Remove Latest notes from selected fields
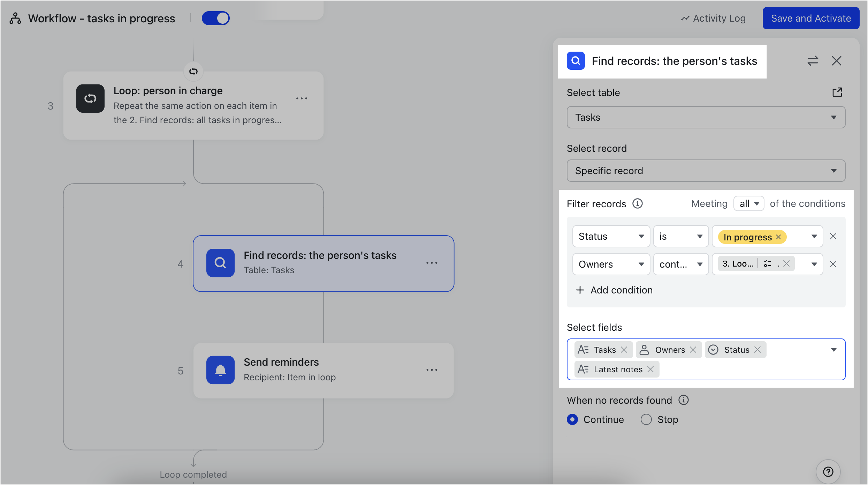 tap(650, 369)
